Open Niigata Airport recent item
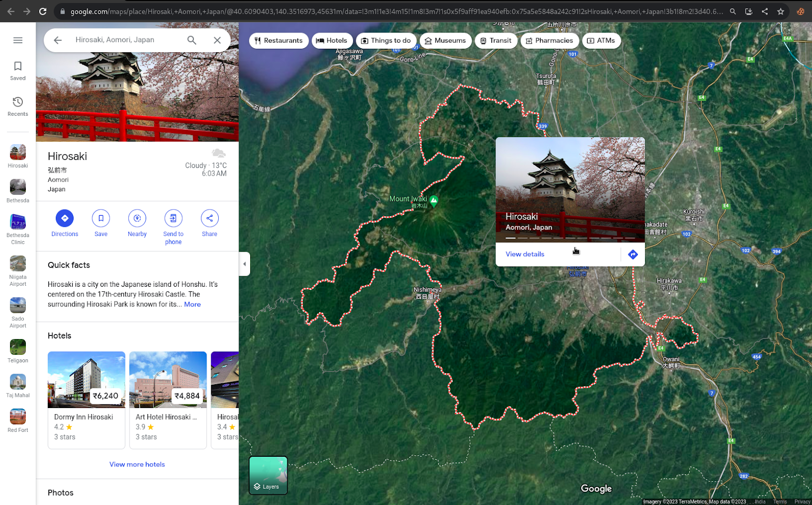This screenshot has width=812, height=505. 18,271
